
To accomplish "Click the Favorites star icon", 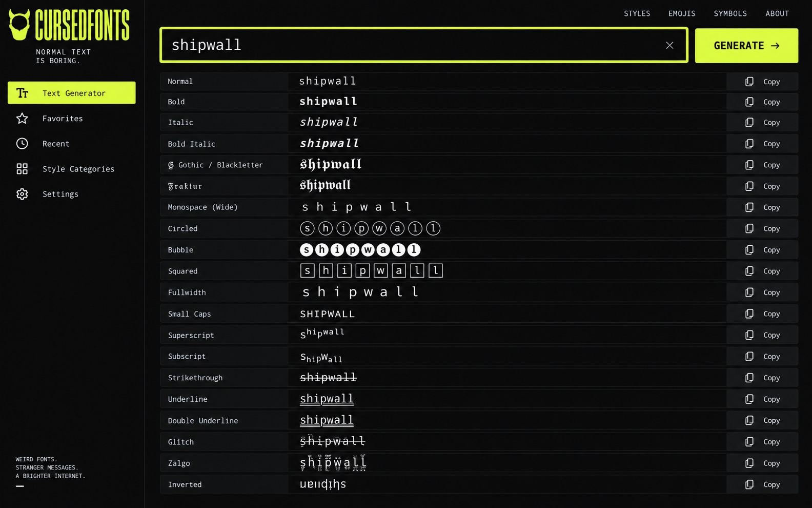I will (x=22, y=119).
